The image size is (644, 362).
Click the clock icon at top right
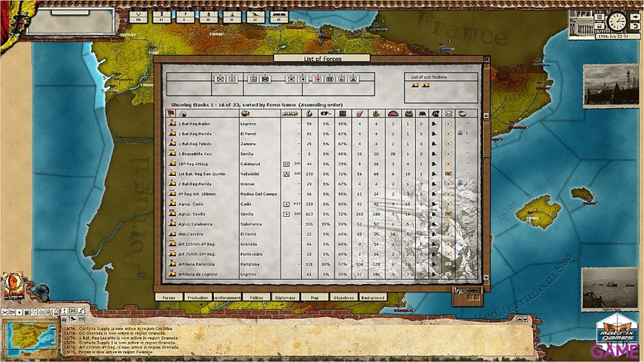tap(617, 22)
